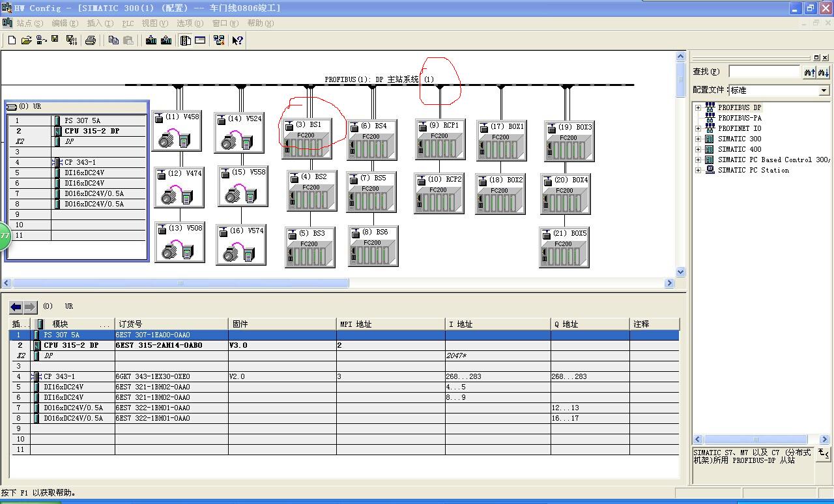Click the forward arrow in detail pane
This screenshot has height=504, width=834.
30,307
